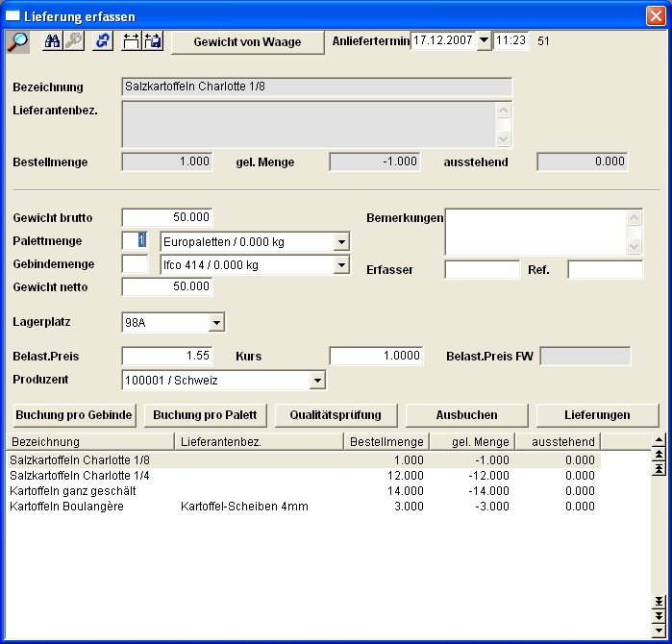Select row Salzkartoffeln Charlotte 1/8 in list
The image size is (672, 644).
click(x=304, y=460)
